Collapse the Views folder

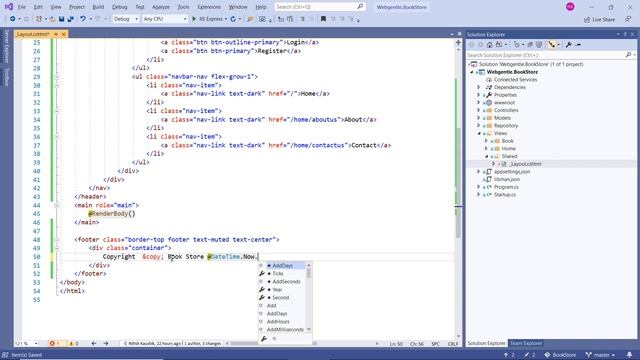(x=479, y=133)
